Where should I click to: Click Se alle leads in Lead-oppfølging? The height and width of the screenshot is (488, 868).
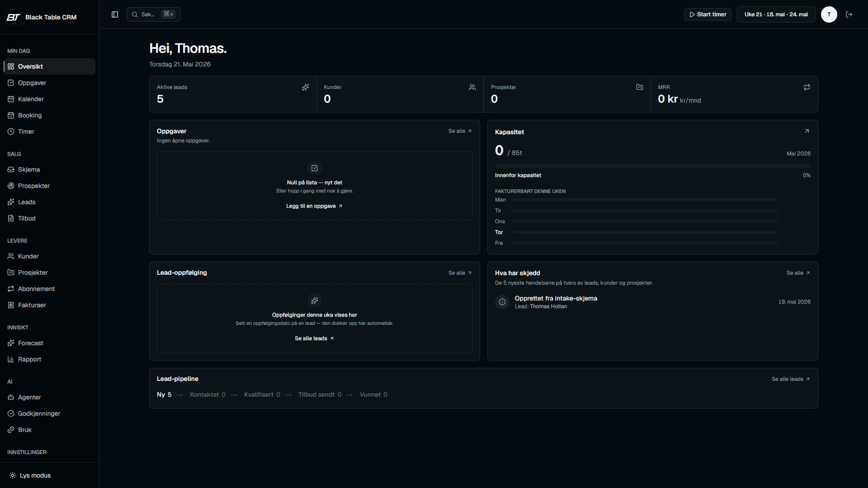coord(314,338)
